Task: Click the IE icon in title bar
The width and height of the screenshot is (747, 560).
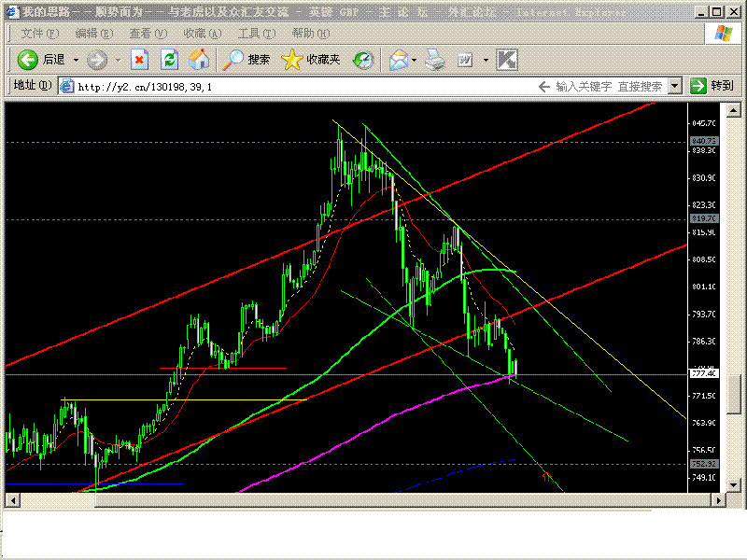Action: (11, 11)
